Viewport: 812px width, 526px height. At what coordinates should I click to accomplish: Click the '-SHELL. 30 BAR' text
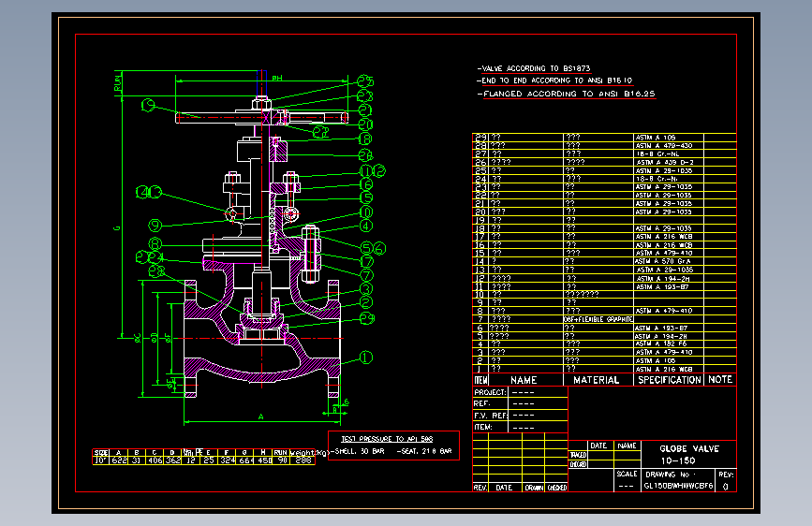358,451
